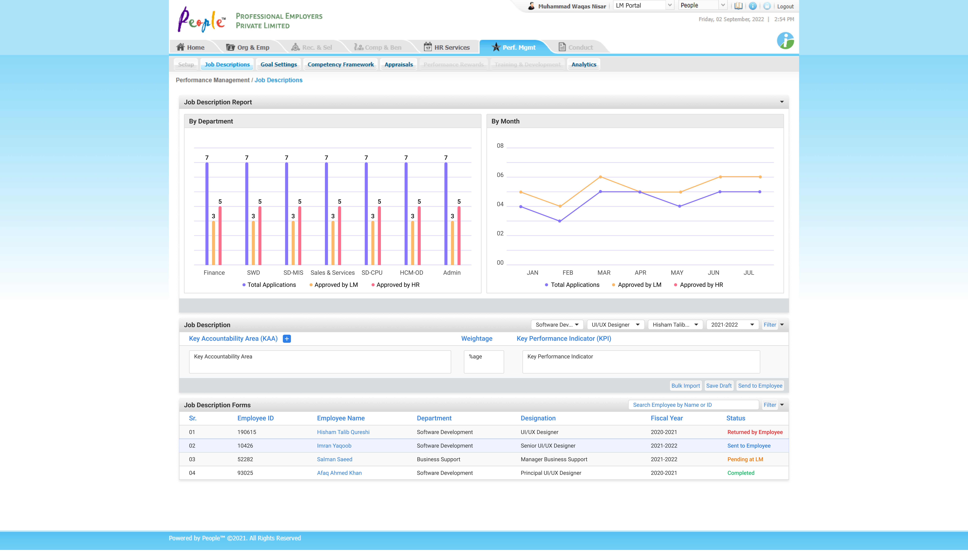
Task: Open the Hisham Talib... employee dropdown
Action: pyautogui.click(x=675, y=325)
